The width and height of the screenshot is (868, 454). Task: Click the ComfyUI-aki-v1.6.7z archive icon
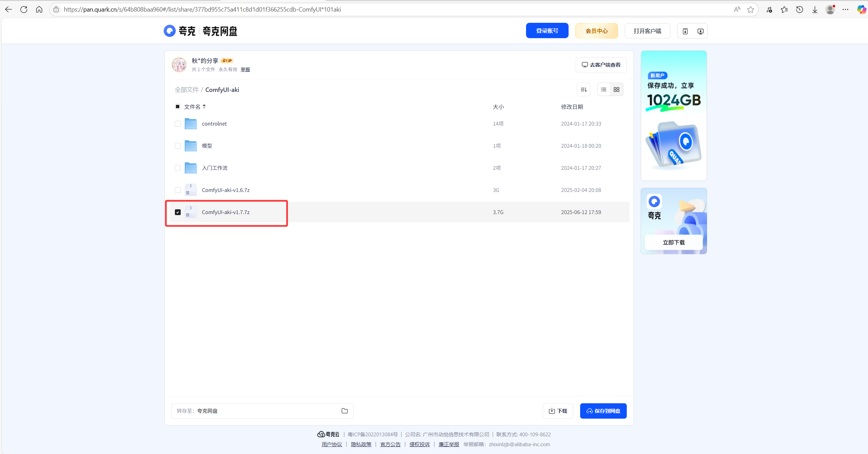(x=191, y=190)
